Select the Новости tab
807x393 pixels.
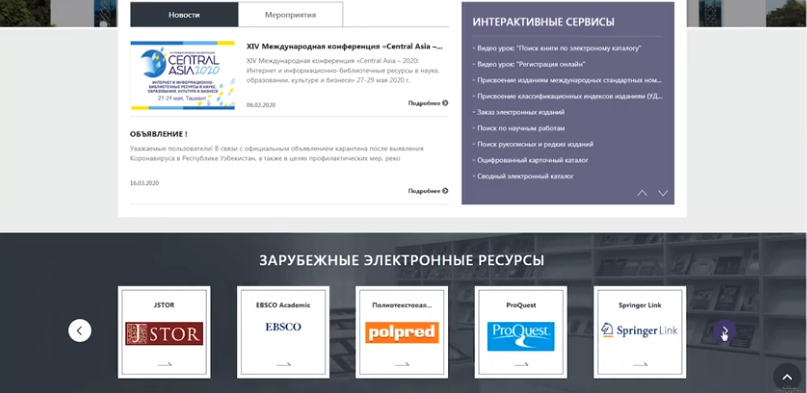[x=184, y=14]
